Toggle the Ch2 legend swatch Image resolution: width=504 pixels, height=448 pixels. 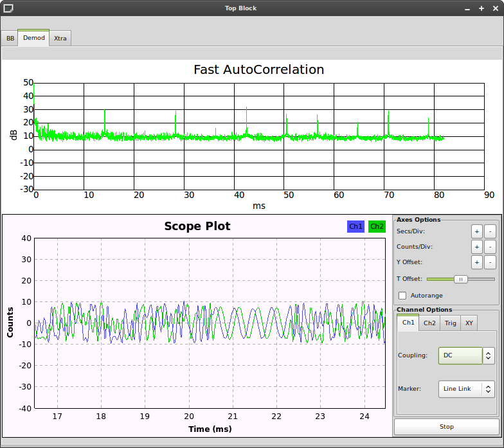377,226
